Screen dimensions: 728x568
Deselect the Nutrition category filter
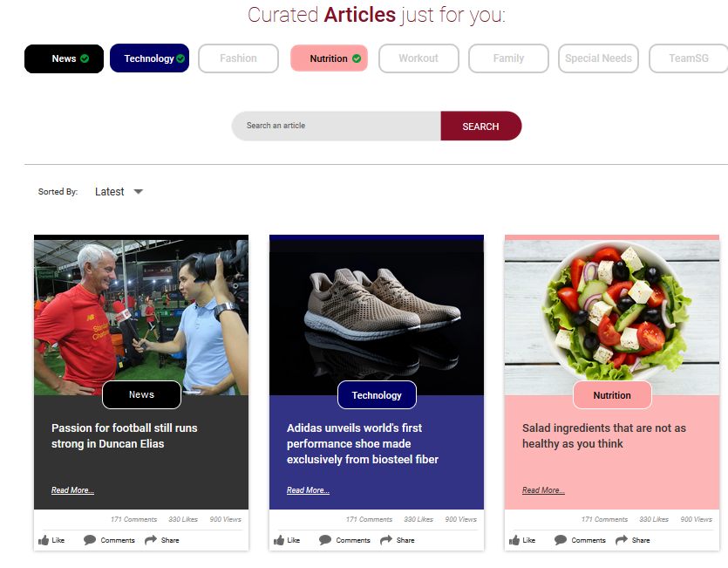click(330, 58)
